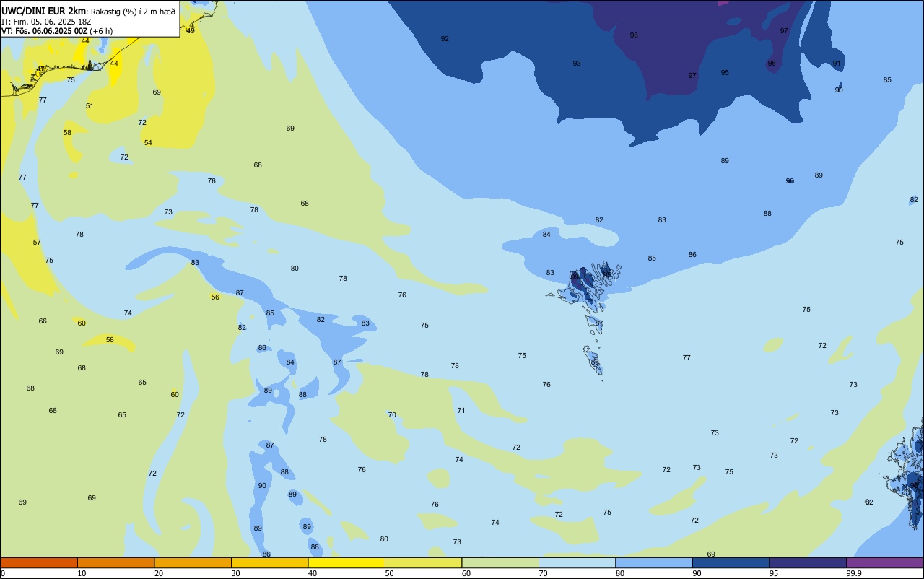Click the 60–70 light green legend swatch
Image resolution: width=924 pixels, height=579 pixels.
500,562
